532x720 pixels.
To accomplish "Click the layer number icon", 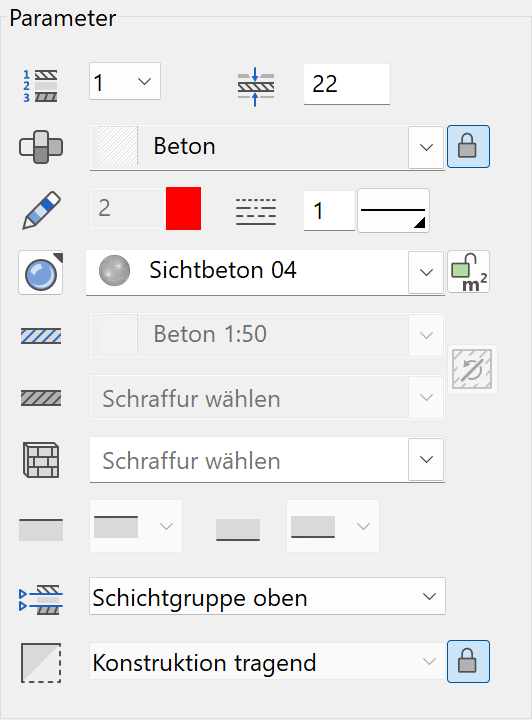I will [40, 86].
